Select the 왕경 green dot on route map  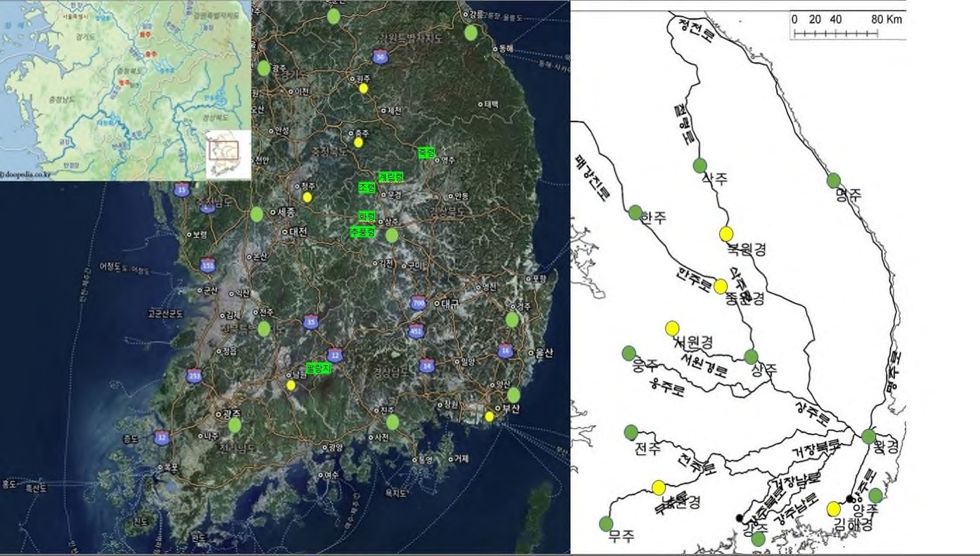[869, 437]
